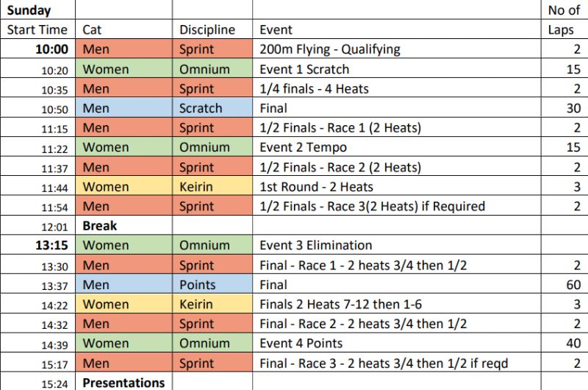Click the 'Event 4 Points' cell
Screen dimensions: 588x390
[x=397, y=343]
